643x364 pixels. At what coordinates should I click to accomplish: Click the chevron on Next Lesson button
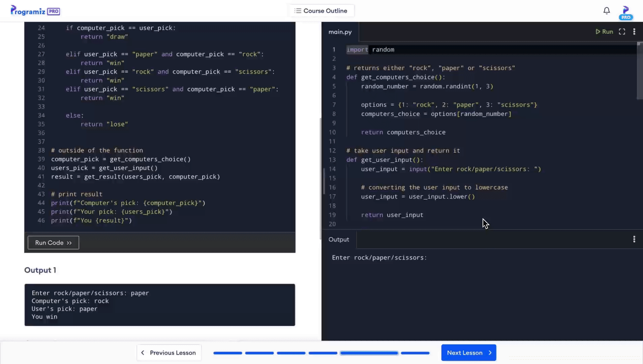coord(490,353)
